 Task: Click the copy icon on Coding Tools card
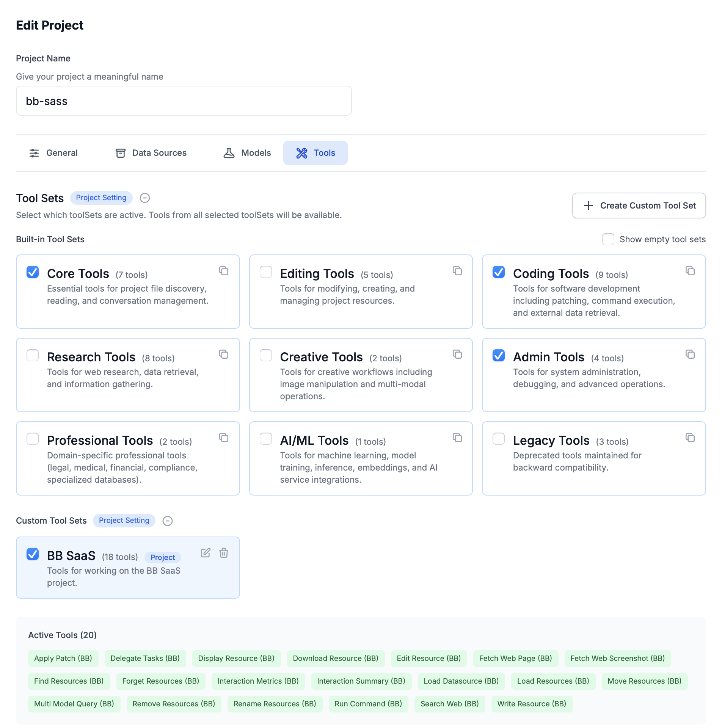690,271
